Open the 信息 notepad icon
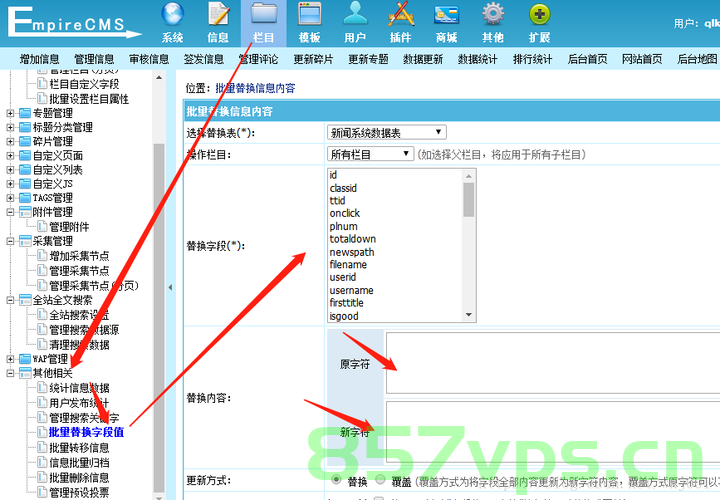 [218, 14]
